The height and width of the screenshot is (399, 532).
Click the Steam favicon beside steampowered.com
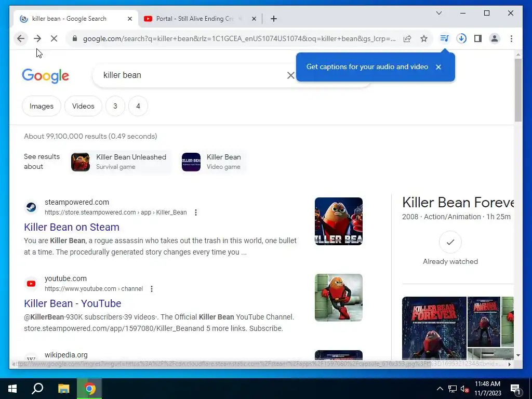click(x=31, y=207)
